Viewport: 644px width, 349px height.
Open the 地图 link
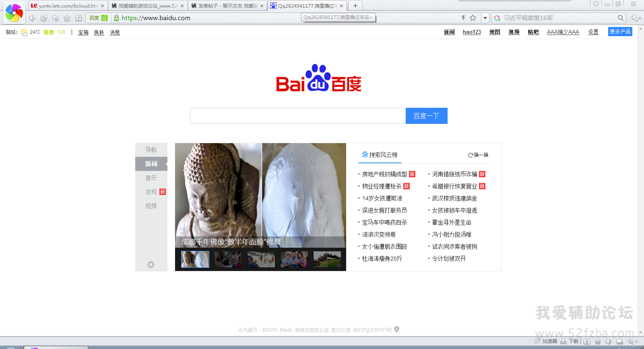[495, 32]
